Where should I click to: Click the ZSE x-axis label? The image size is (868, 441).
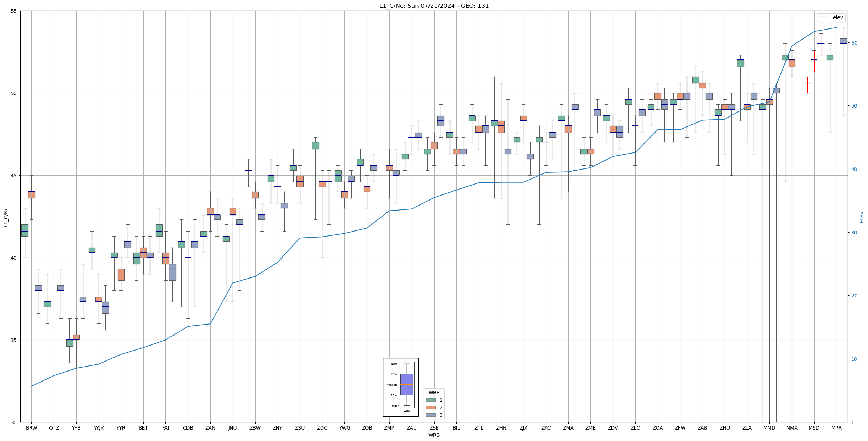tap(434, 428)
